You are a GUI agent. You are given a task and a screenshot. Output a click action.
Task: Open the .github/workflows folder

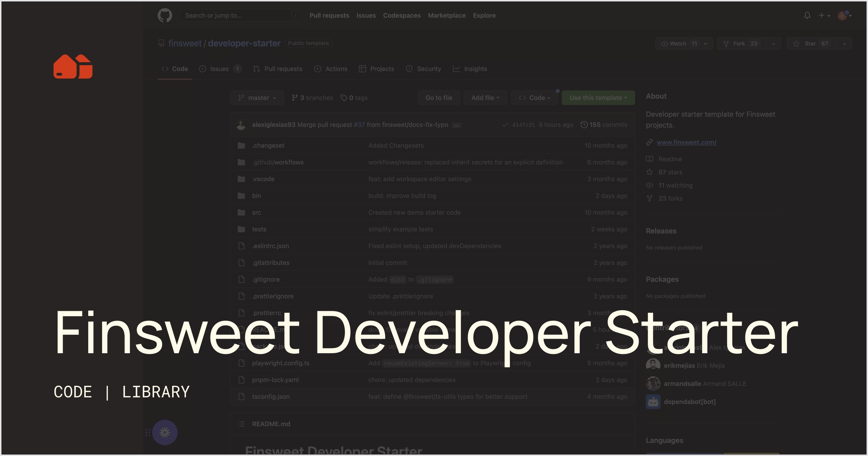click(x=278, y=162)
